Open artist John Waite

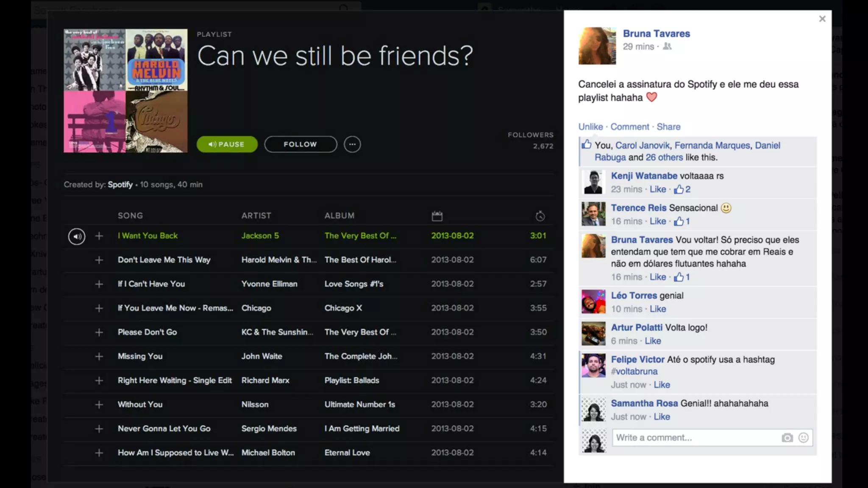262,356
